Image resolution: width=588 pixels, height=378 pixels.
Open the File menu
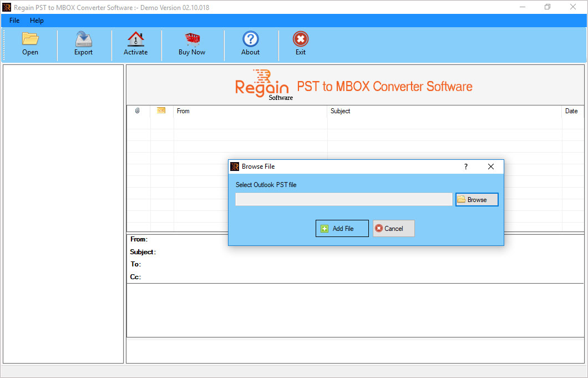(13, 21)
